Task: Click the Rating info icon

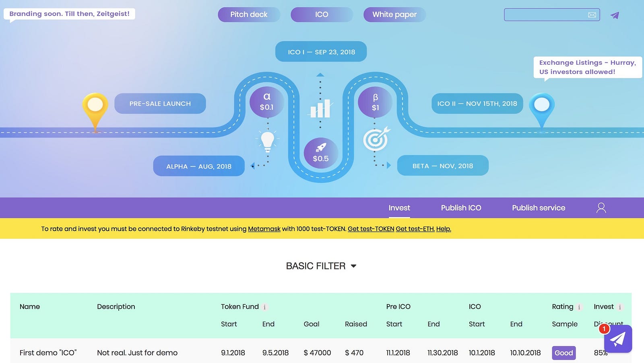Action: pyautogui.click(x=579, y=307)
